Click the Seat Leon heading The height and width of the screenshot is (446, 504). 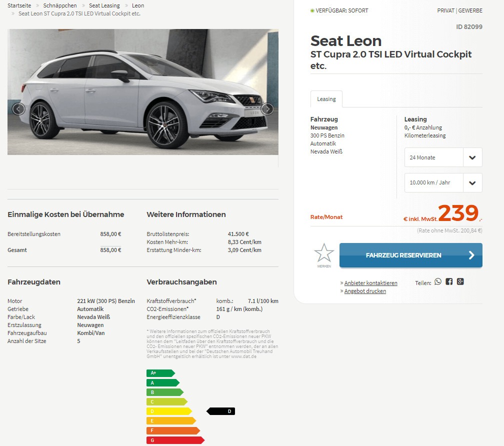(x=346, y=41)
